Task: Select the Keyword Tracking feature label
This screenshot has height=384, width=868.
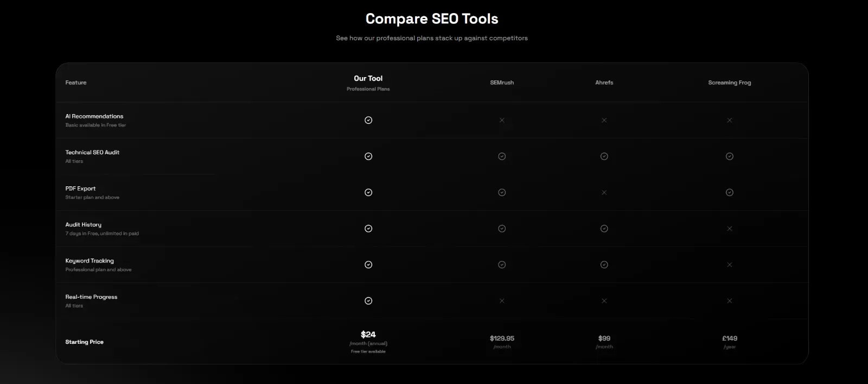Action: point(90,261)
